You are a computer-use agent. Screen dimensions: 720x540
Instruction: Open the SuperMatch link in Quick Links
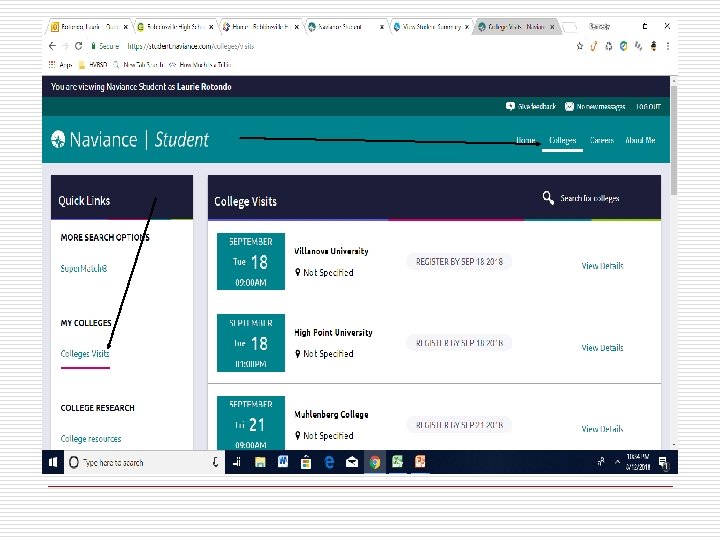pyautogui.click(x=84, y=268)
